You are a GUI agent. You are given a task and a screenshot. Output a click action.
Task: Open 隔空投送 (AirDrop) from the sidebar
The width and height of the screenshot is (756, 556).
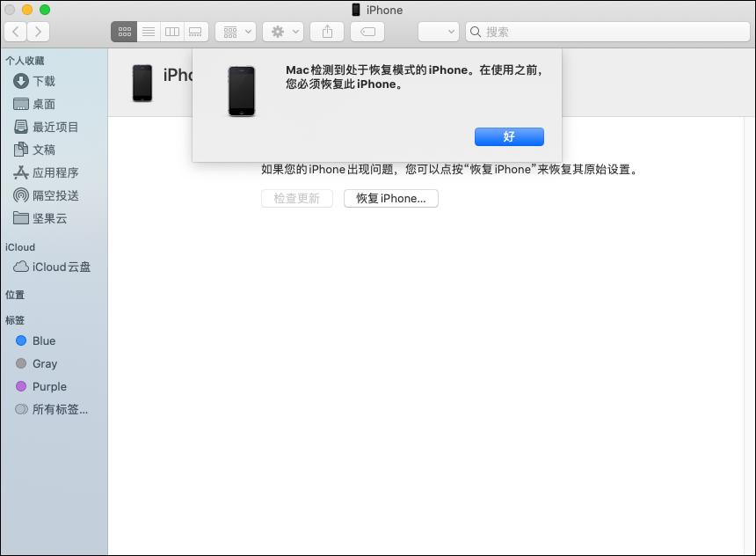point(48,195)
